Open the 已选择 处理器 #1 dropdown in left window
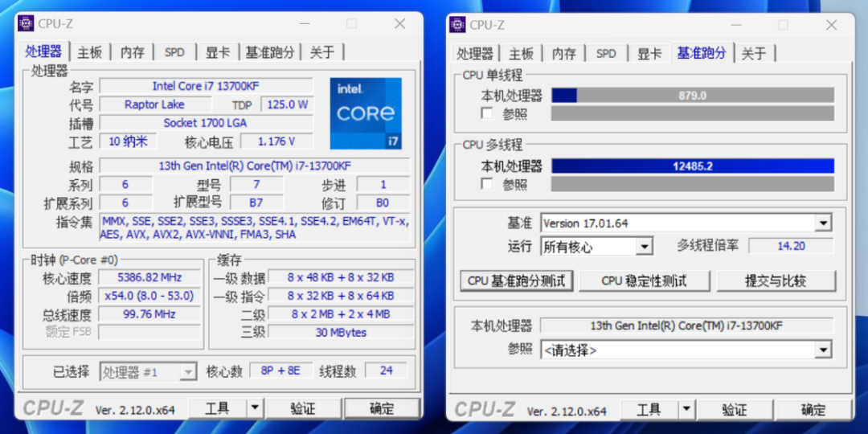The height and width of the screenshot is (434, 868). [189, 372]
